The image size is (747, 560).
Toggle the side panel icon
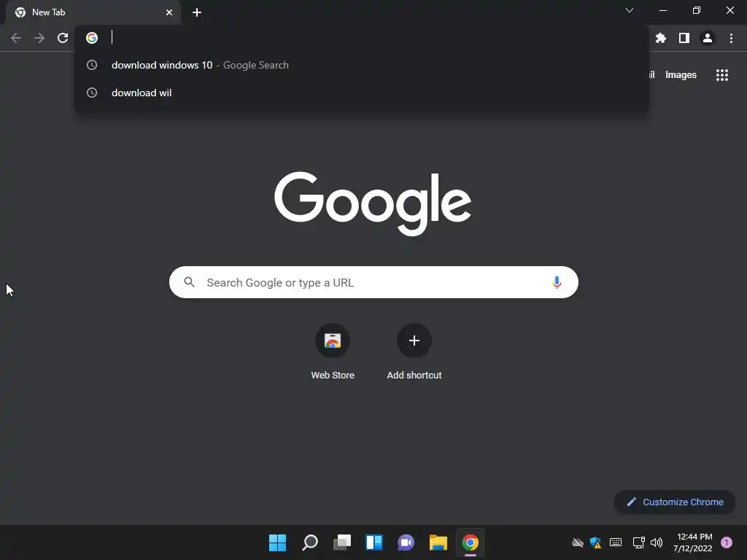click(684, 38)
